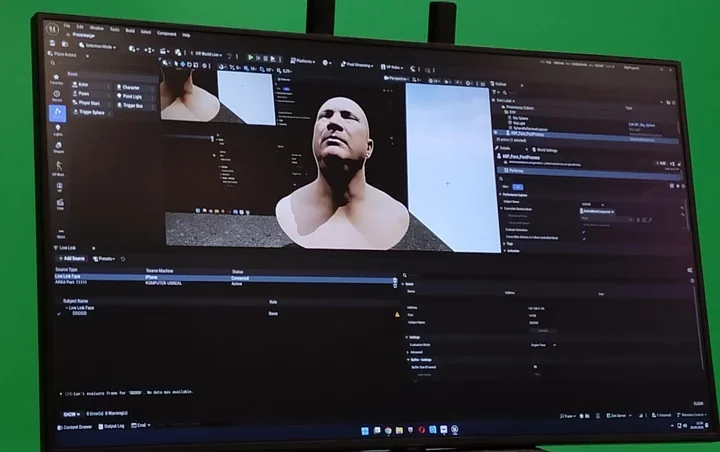Open the Favorites star category
The height and width of the screenshot is (452, 720).
coord(56,79)
